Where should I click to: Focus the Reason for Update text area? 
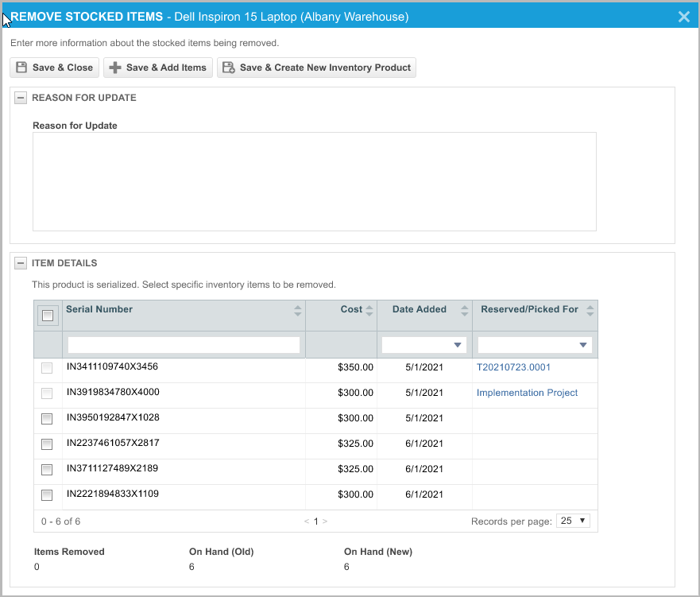click(315, 182)
